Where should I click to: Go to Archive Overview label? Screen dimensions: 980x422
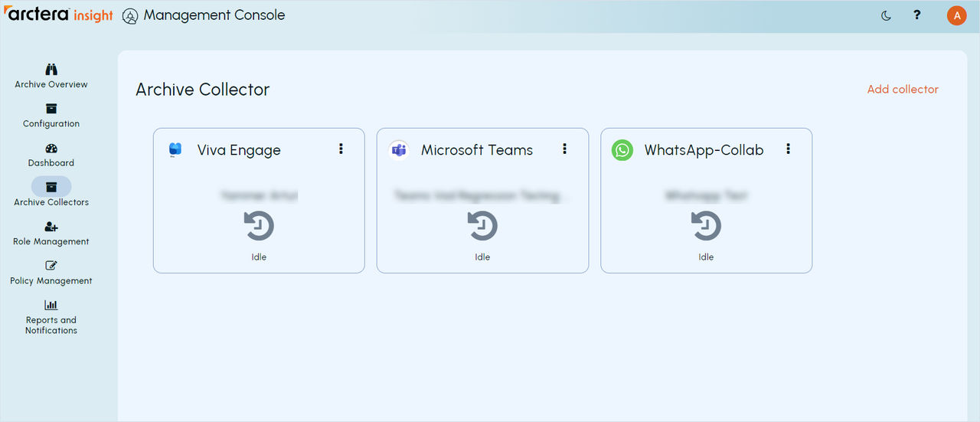[51, 84]
